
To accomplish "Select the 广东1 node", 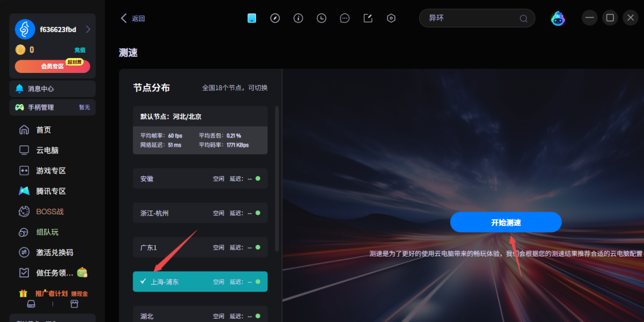I will (x=200, y=247).
